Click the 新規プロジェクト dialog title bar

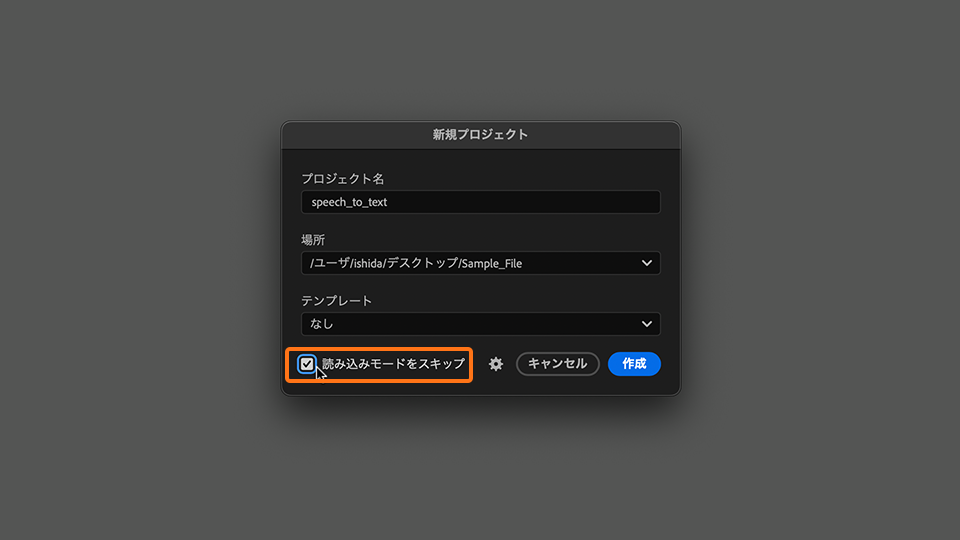[x=480, y=134]
